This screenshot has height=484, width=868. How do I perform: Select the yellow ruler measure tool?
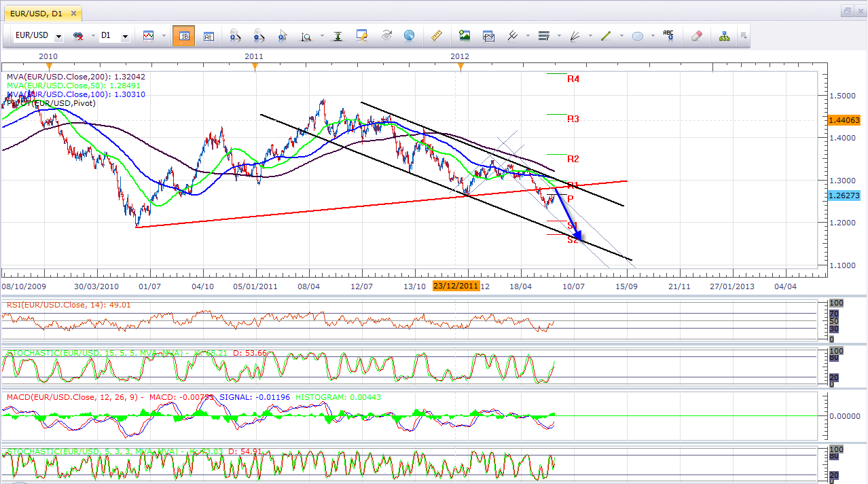click(x=437, y=36)
